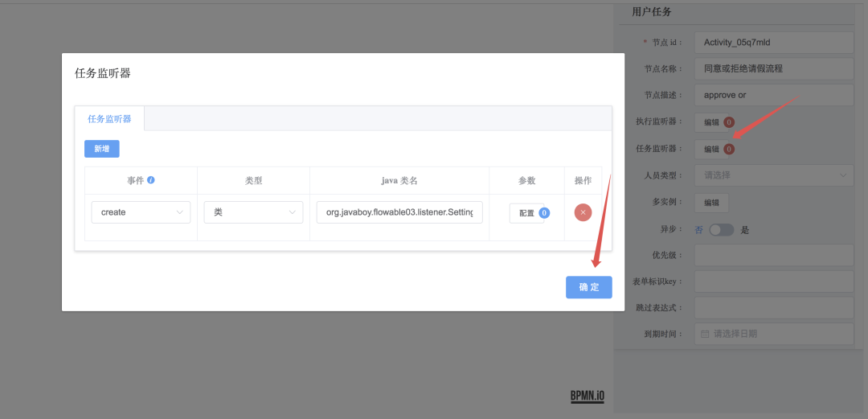Click the 节点名称 input field
The width and height of the screenshot is (868, 419).
[x=774, y=68]
